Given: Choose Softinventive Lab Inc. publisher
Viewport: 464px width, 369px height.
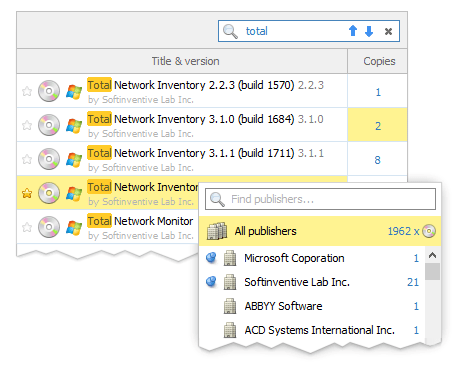Looking at the screenshot, I should click(312, 282).
